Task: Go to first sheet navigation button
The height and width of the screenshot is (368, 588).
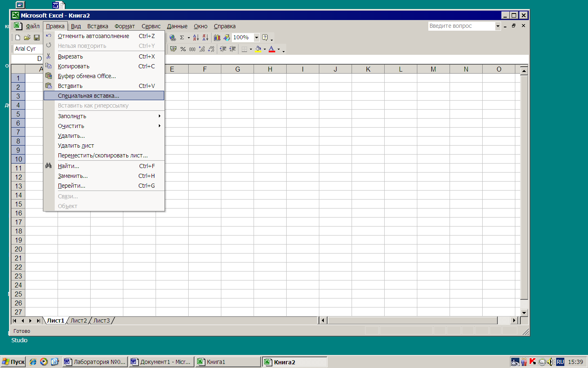Action: (x=15, y=321)
